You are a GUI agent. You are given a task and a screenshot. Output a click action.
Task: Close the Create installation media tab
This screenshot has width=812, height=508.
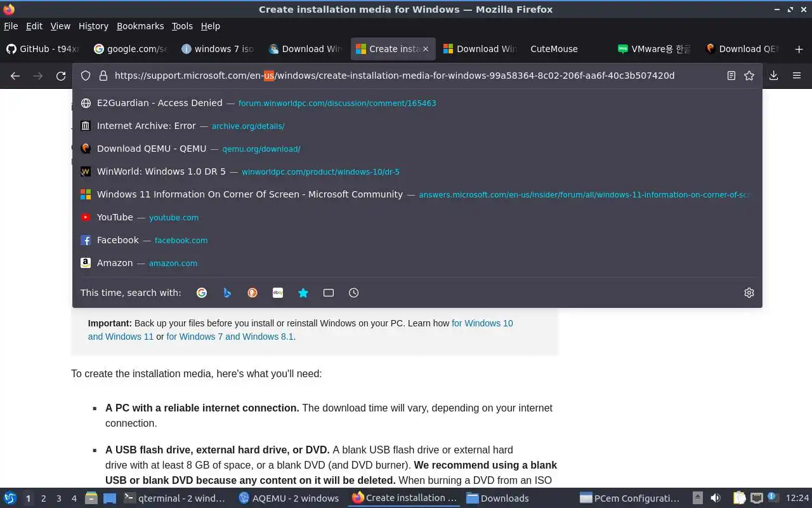coord(426,49)
